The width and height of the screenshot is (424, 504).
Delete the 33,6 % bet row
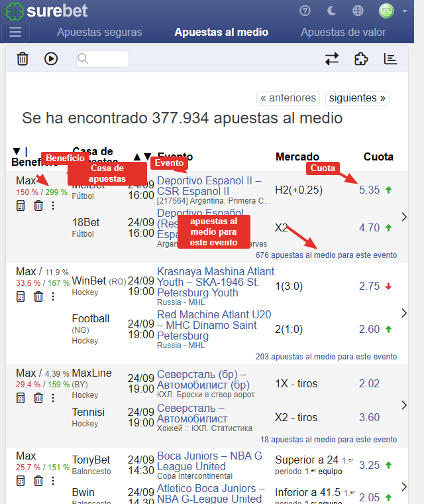[x=38, y=296]
